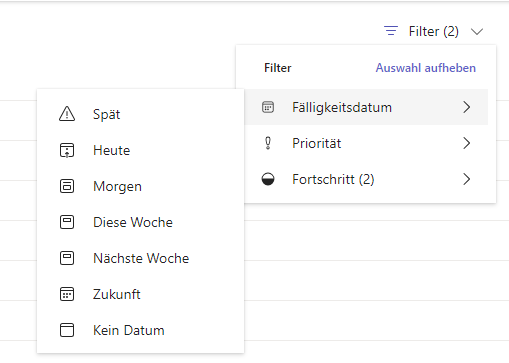Click the calendar icon beside Diese Woche
The height and width of the screenshot is (363, 509).
click(x=67, y=222)
